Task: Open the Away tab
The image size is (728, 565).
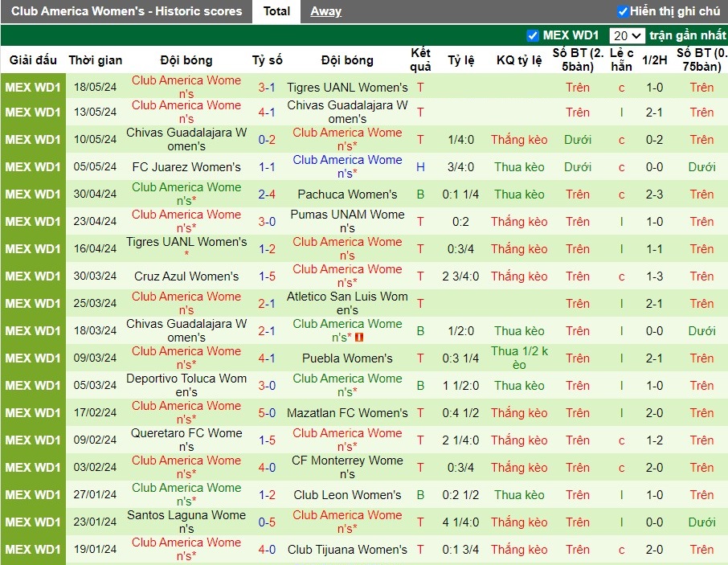Action: [x=326, y=11]
